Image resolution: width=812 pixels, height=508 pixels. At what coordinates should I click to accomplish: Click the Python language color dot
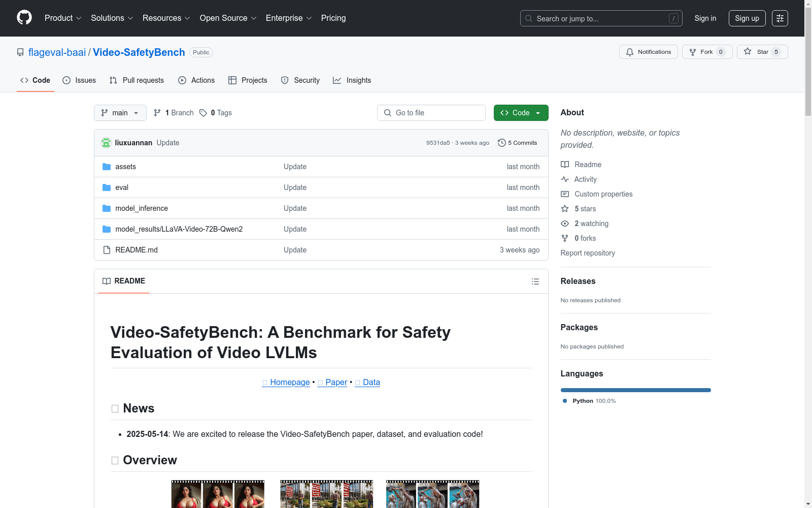tap(565, 401)
